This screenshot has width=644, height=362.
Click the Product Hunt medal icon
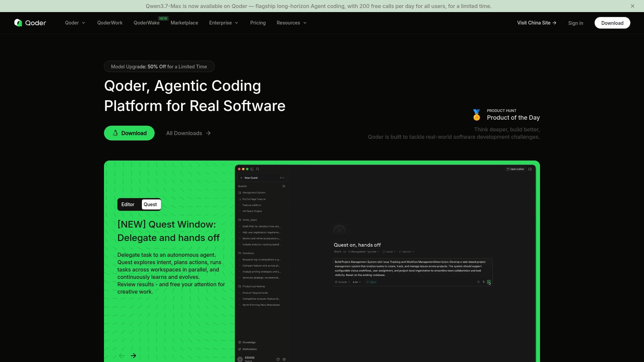(477, 115)
